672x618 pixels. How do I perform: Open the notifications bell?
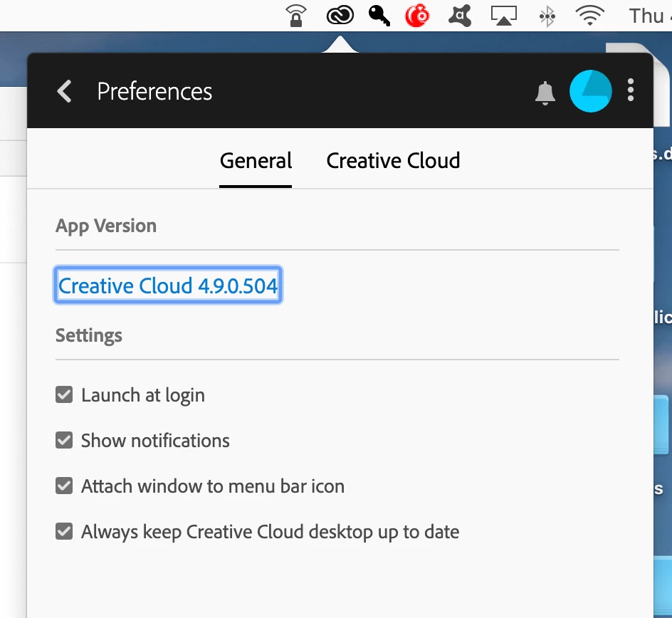545,93
